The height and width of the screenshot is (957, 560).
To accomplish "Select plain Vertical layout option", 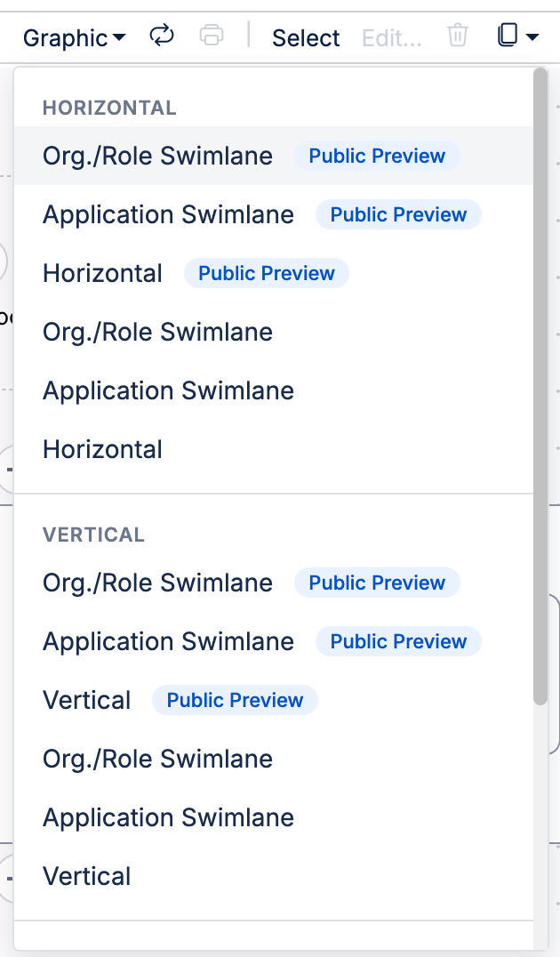I will coord(273,876).
